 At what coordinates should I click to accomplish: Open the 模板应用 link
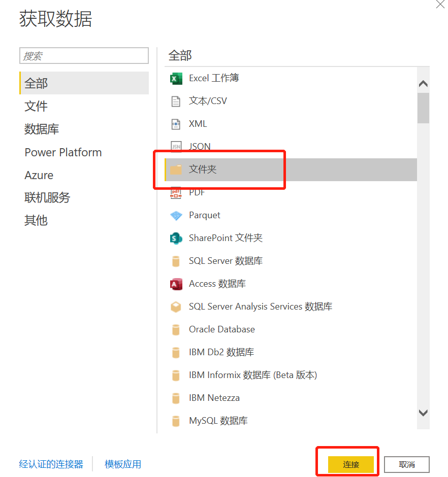(x=123, y=464)
